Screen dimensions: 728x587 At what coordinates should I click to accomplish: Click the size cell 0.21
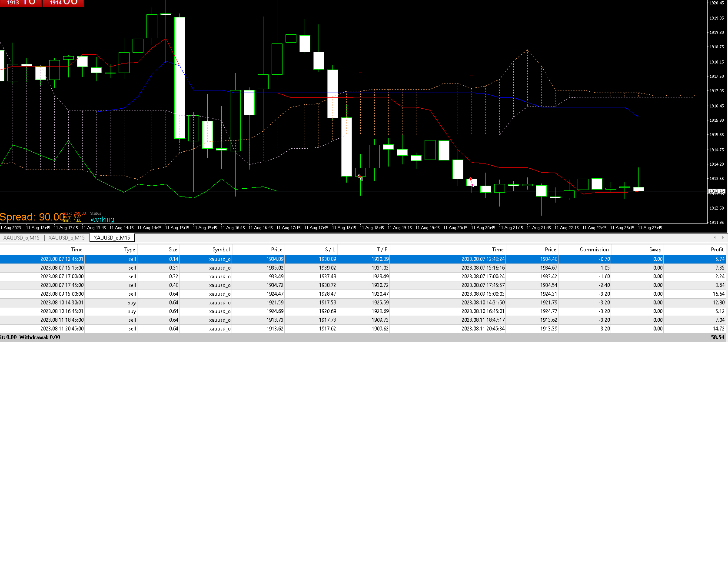(x=173, y=268)
